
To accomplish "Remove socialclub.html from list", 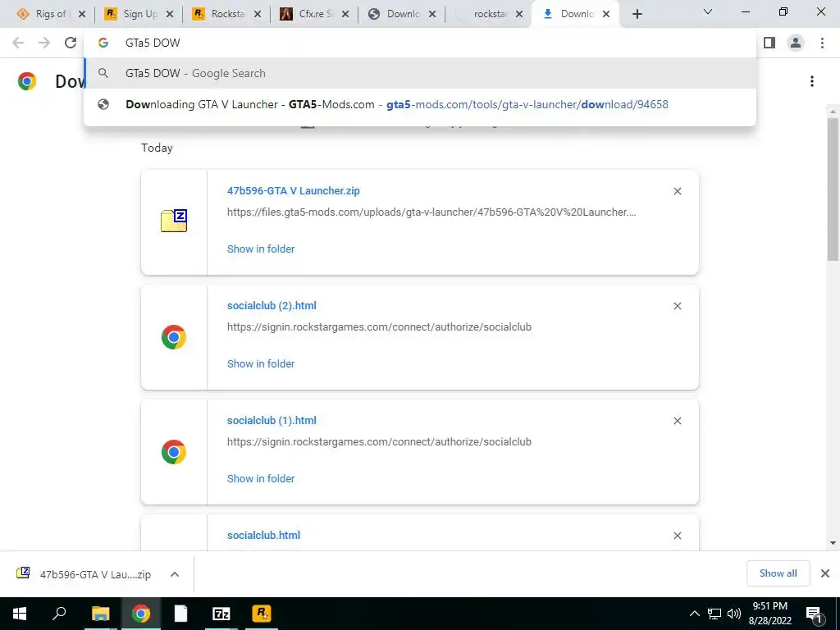I will (677, 536).
